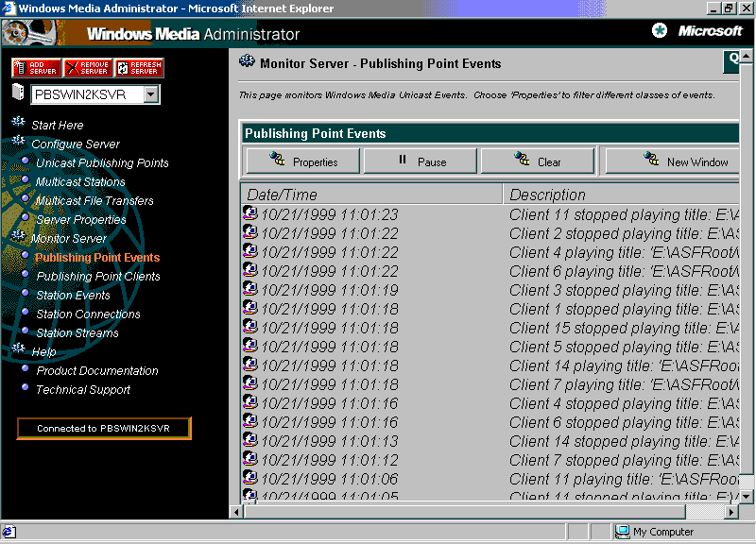Click the Windows Media Administrator logo icon
Image resolution: width=756 pixels, height=544 pixels.
click(x=29, y=33)
